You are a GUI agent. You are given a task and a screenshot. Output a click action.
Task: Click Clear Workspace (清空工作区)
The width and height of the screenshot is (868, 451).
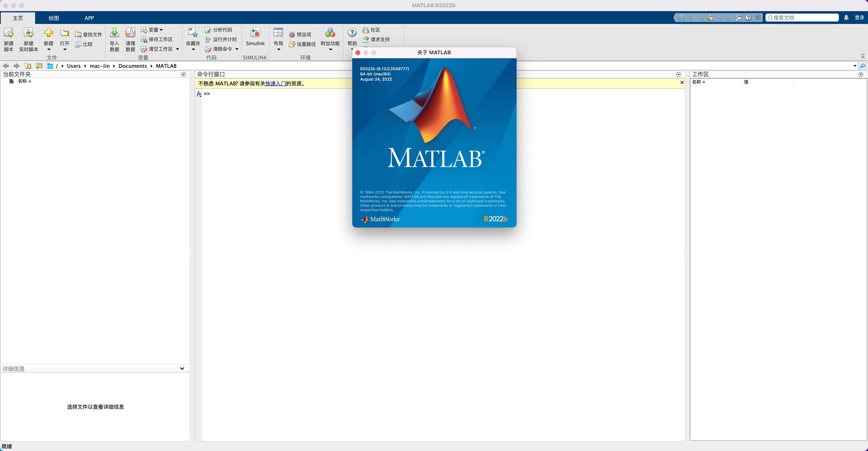tap(157, 49)
